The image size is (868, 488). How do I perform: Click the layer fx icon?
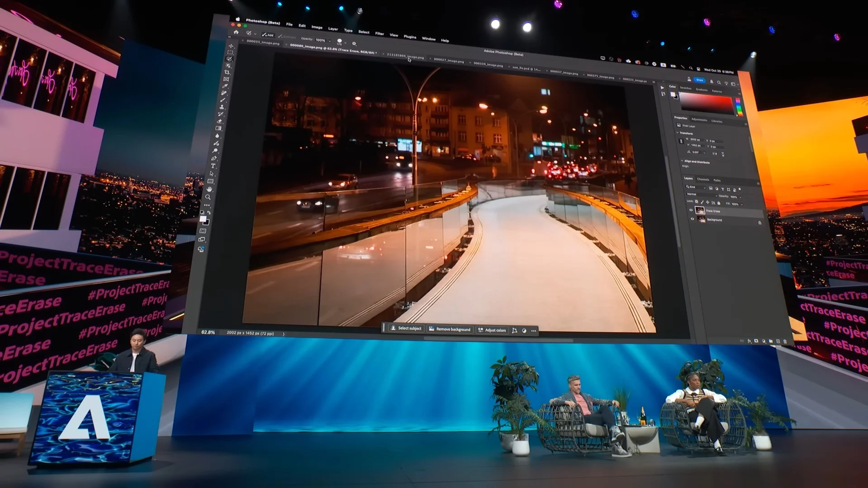[x=749, y=341]
